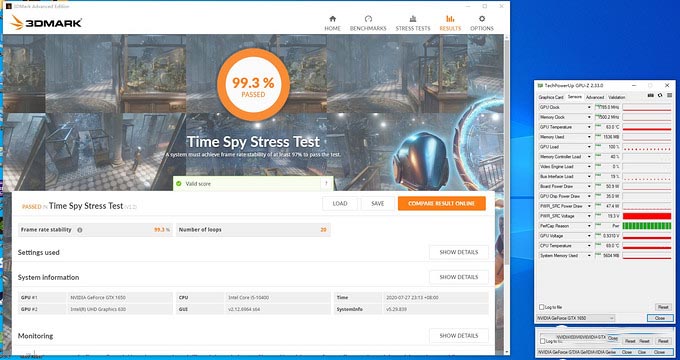This screenshot has height=360, width=680.
Task: Open the RESULTS page in 3DMark
Action: [x=450, y=23]
